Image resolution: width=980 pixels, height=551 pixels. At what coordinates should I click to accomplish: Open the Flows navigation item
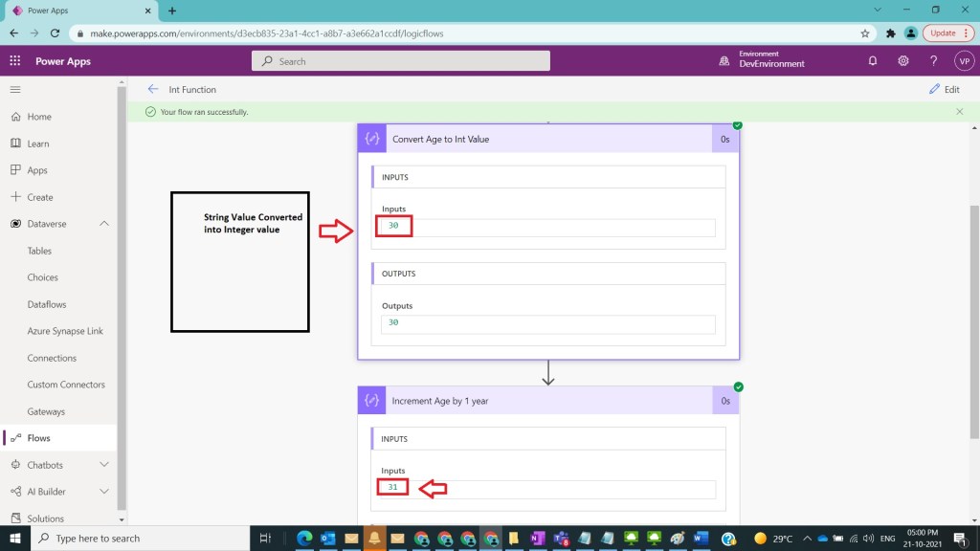pos(38,438)
